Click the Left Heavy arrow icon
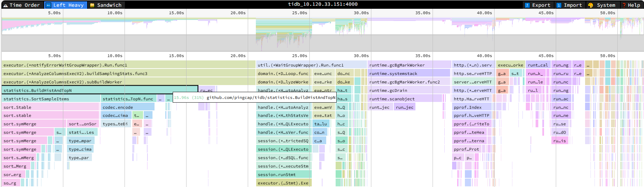 [x=48, y=5]
